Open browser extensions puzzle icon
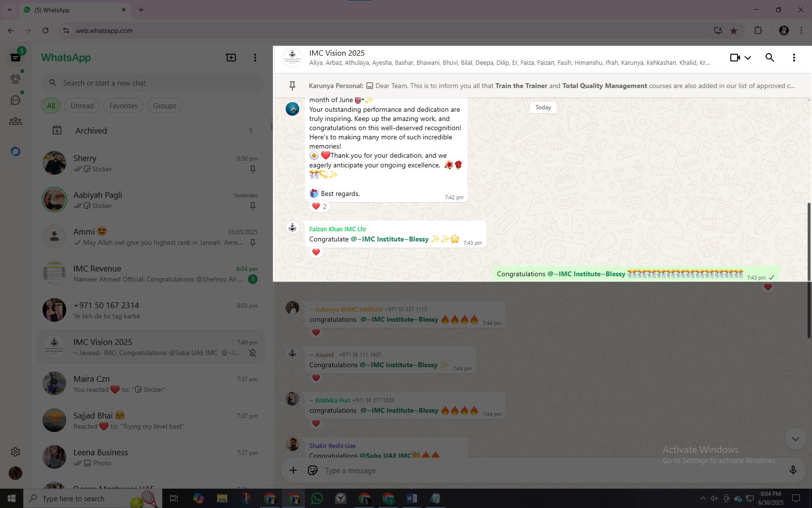The width and height of the screenshot is (812, 508). (x=758, y=30)
